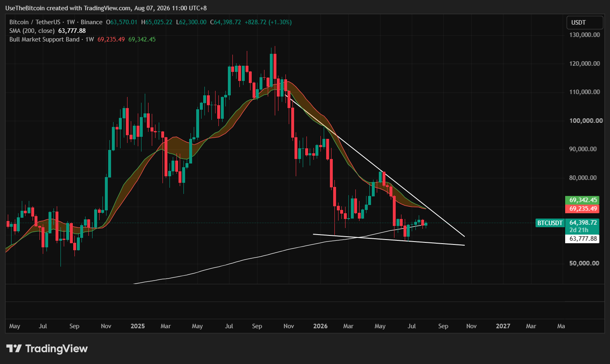Click the SMA value 63,777.88 in legend
This screenshot has height=364, width=610.
[72, 31]
